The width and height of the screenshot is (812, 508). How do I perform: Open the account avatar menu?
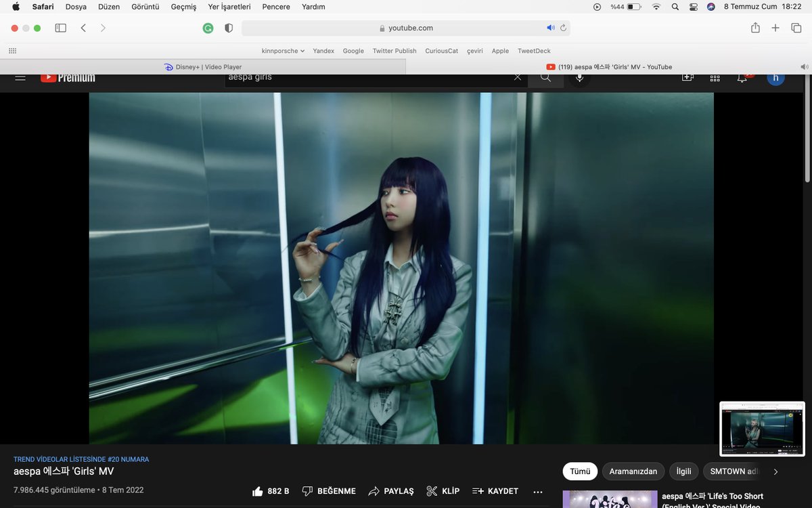coord(775,79)
